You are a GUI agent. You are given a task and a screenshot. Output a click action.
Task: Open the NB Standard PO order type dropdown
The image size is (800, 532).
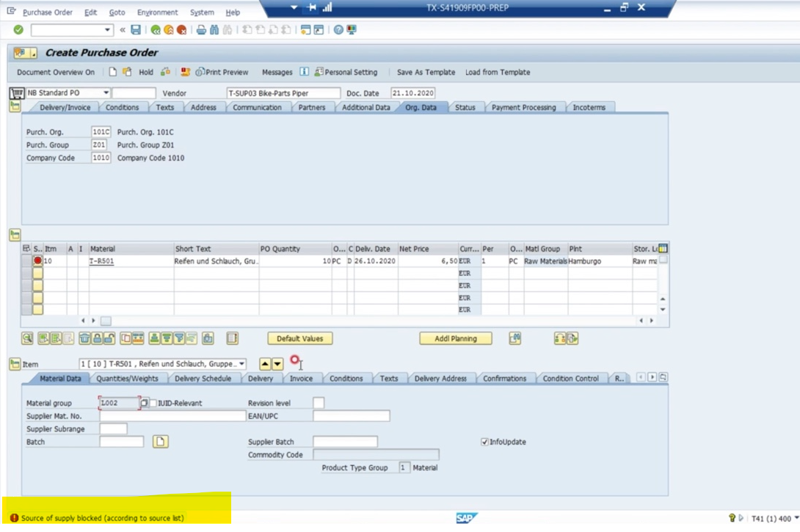tap(106, 93)
